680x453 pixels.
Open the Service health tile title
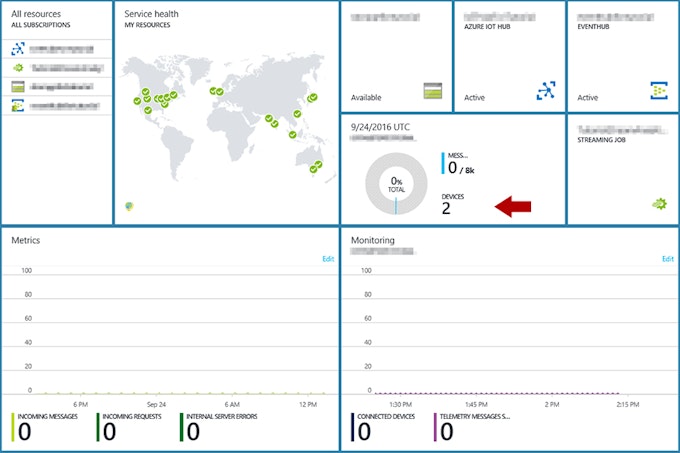coord(151,14)
